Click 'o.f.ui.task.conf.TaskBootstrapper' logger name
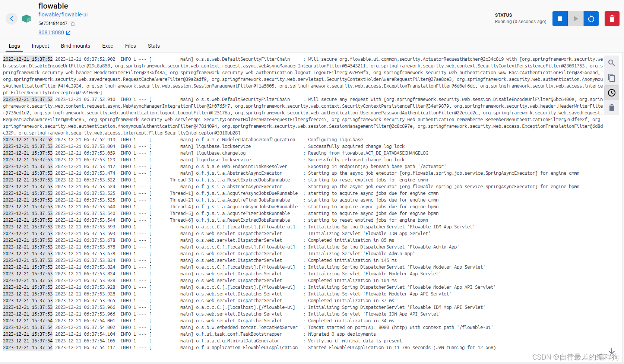The width and height of the screenshot is (624, 364). coord(239,334)
